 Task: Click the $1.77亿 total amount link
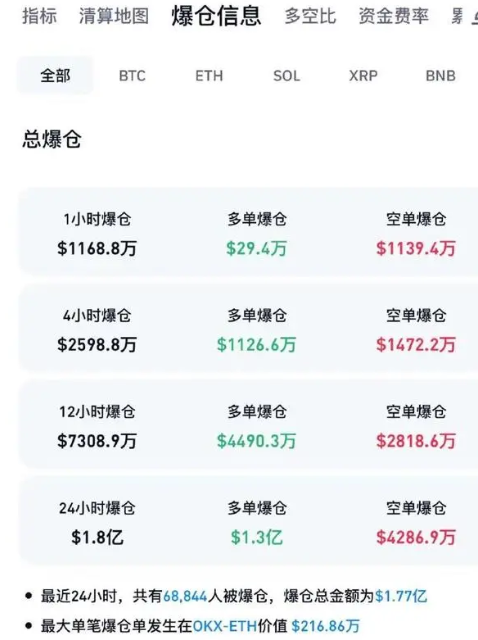coord(401,597)
